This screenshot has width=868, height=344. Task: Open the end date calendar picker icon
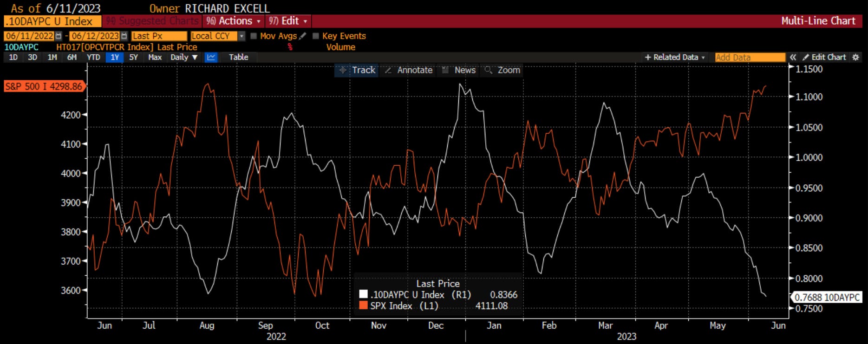pos(124,36)
